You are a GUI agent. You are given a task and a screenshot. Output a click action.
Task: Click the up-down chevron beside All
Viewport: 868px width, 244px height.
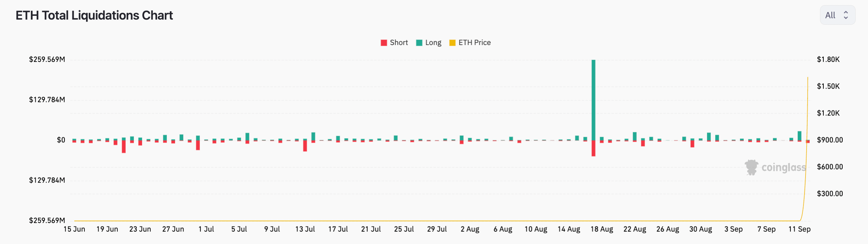[x=846, y=15]
